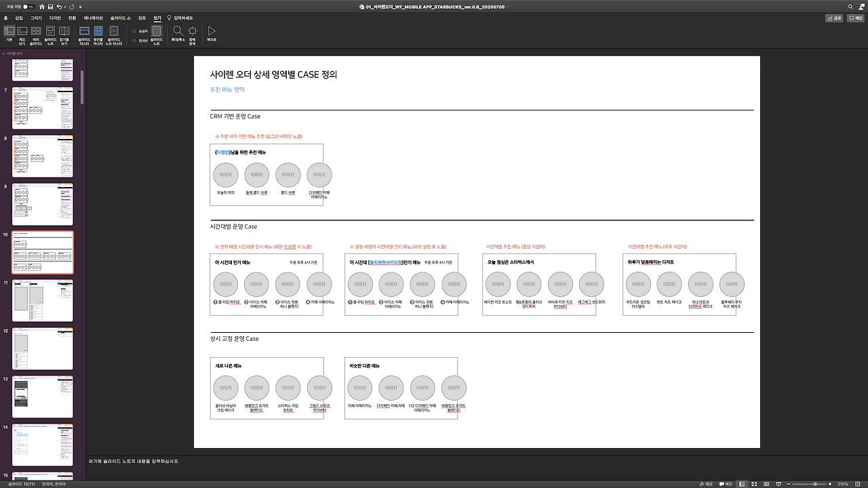Select the slide 11 thumbnail
Viewport: 868px width, 488px height.
(x=43, y=300)
